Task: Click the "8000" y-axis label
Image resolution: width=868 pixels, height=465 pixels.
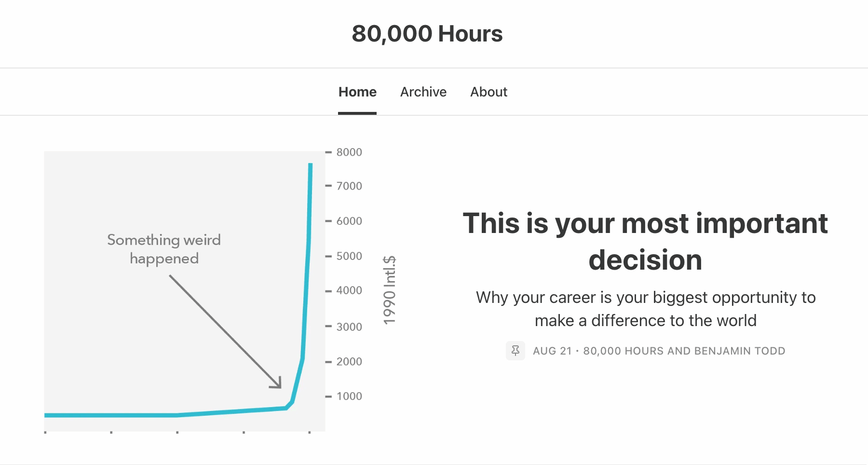Action: pyautogui.click(x=349, y=152)
